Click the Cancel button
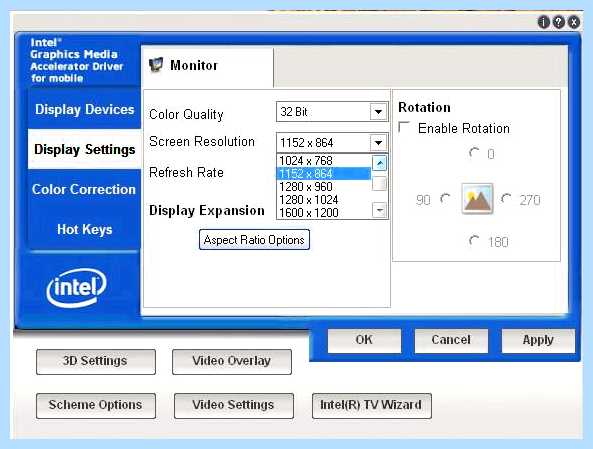 [x=451, y=340]
